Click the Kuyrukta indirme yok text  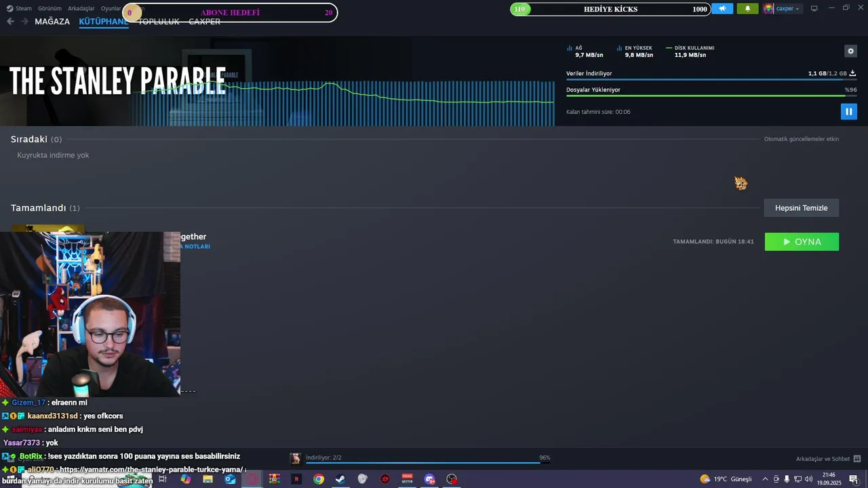(53, 155)
